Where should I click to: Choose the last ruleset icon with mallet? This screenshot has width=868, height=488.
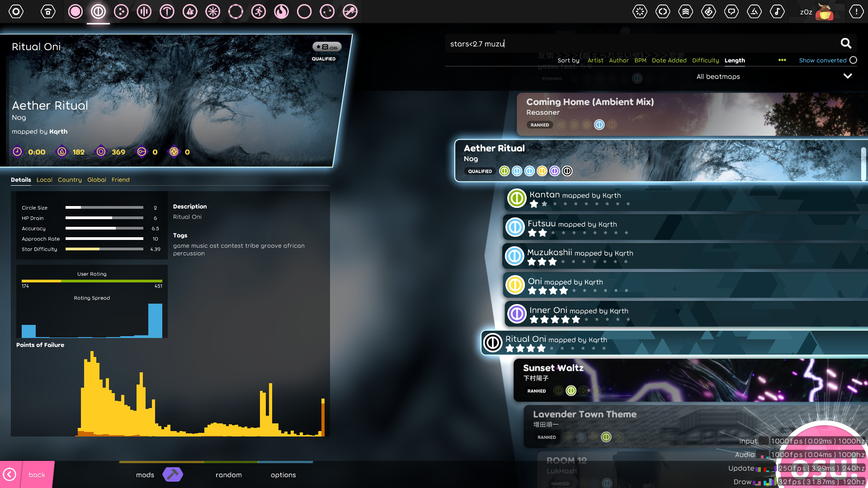click(350, 11)
